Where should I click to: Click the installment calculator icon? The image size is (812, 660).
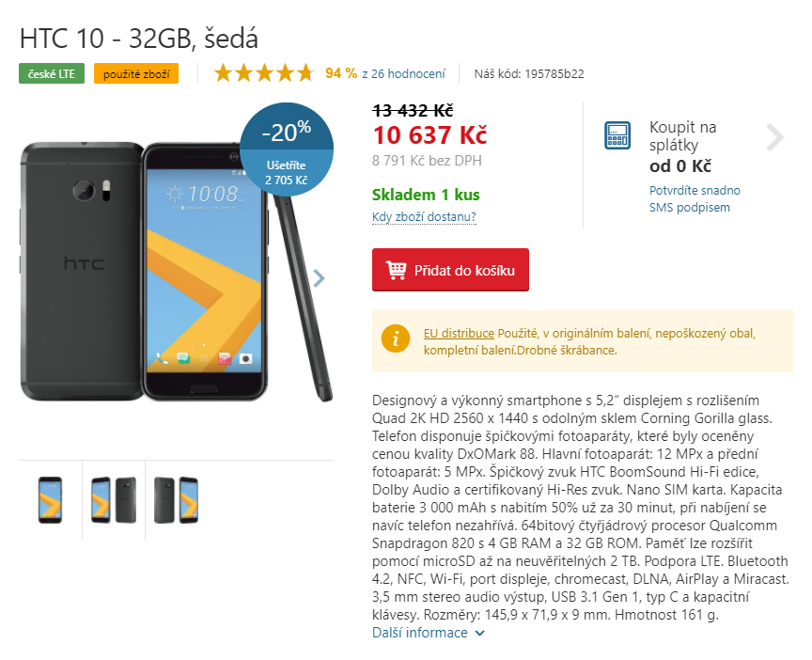(617, 135)
